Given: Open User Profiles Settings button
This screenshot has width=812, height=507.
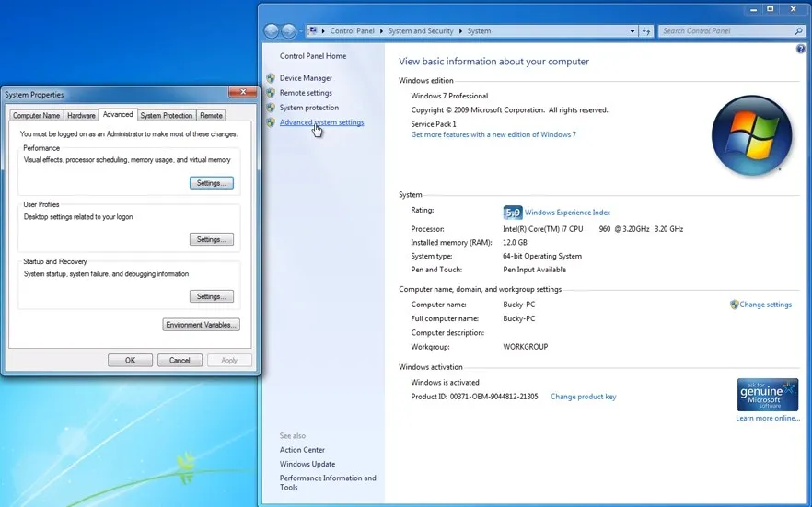Looking at the screenshot, I should (x=212, y=239).
